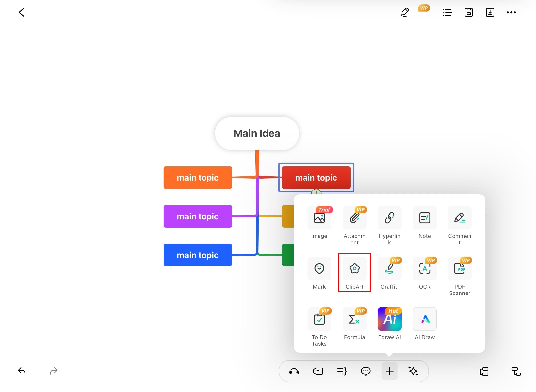Select the Main Idea central node
Image resolution: width=536 pixels, height=392 pixels.
[257, 133]
